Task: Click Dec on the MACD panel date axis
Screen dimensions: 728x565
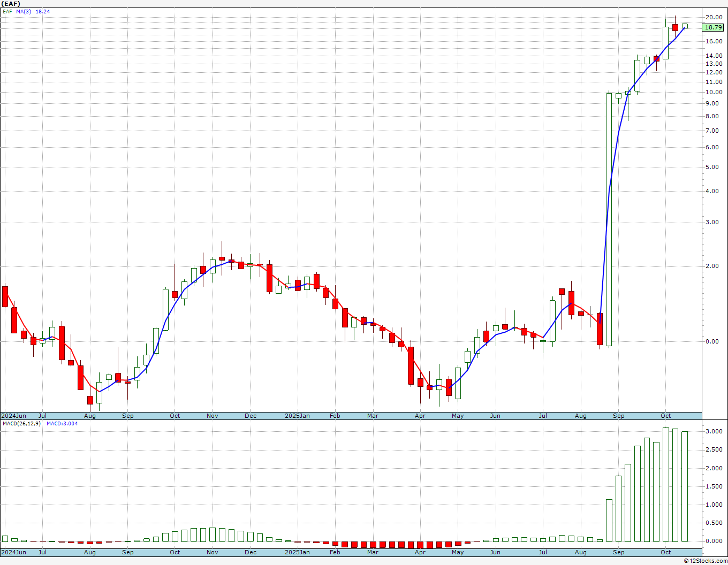Action: click(251, 552)
